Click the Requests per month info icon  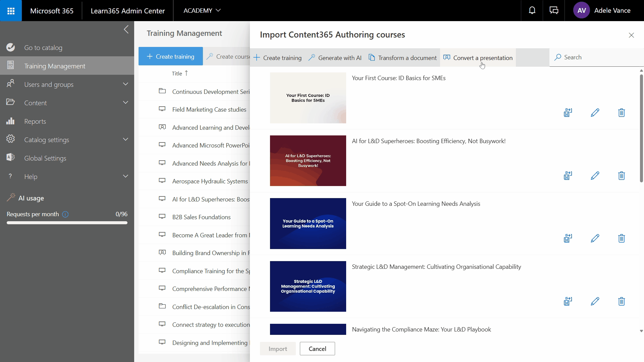(x=65, y=214)
